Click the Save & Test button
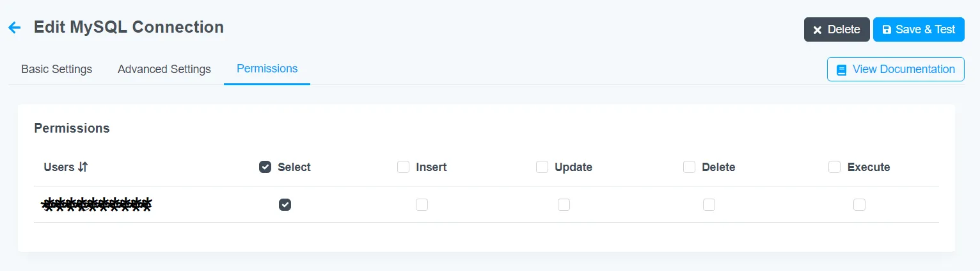The width and height of the screenshot is (980, 271). [919, 29]
